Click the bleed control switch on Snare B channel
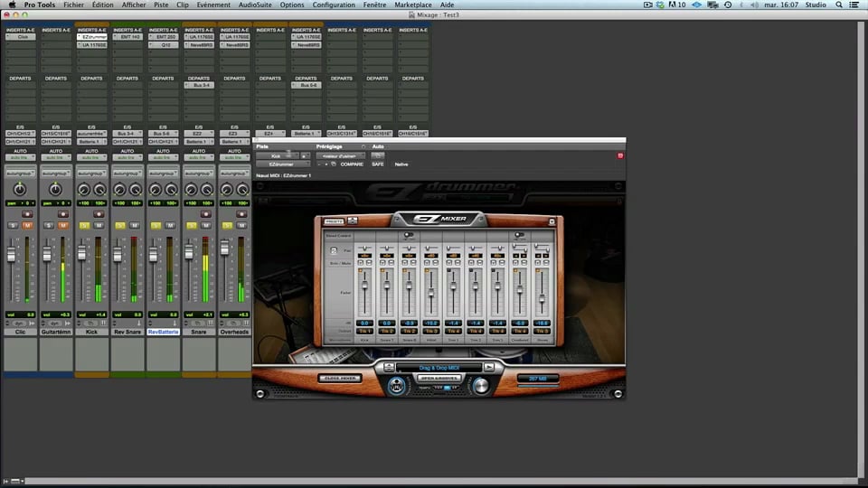The width and height of the screenshot is (868, 488). point(409,235)
